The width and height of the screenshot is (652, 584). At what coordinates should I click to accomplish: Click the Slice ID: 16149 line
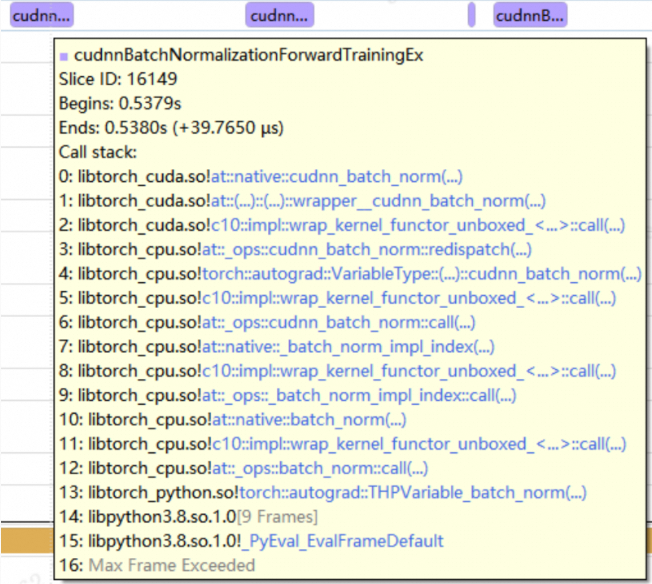point(118,79)
